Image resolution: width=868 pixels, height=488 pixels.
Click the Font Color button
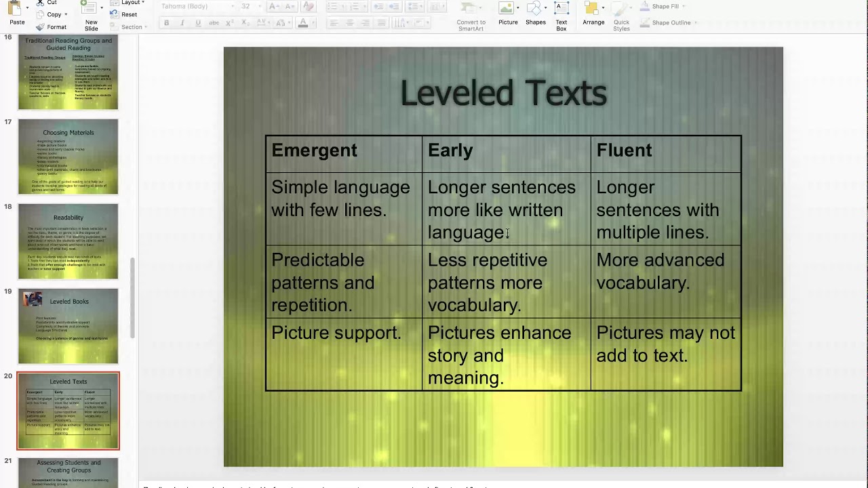click(x=303, y=23)
